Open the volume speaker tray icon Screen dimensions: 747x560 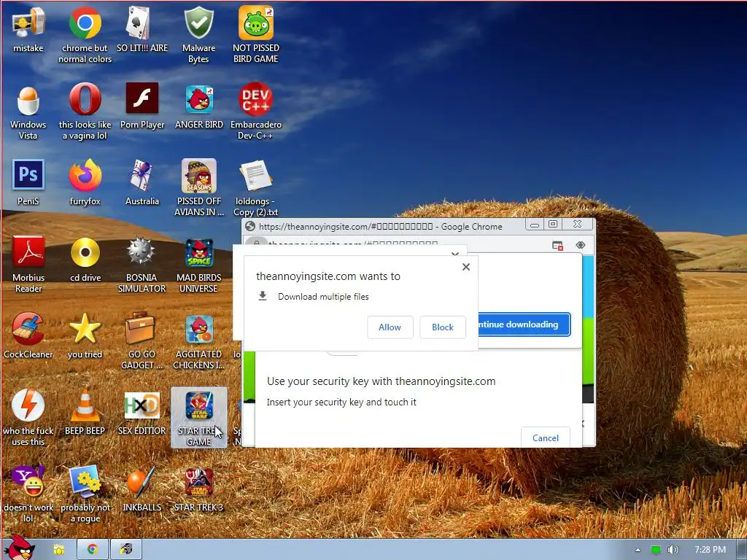pyautogui.click(x=673, y=550)
